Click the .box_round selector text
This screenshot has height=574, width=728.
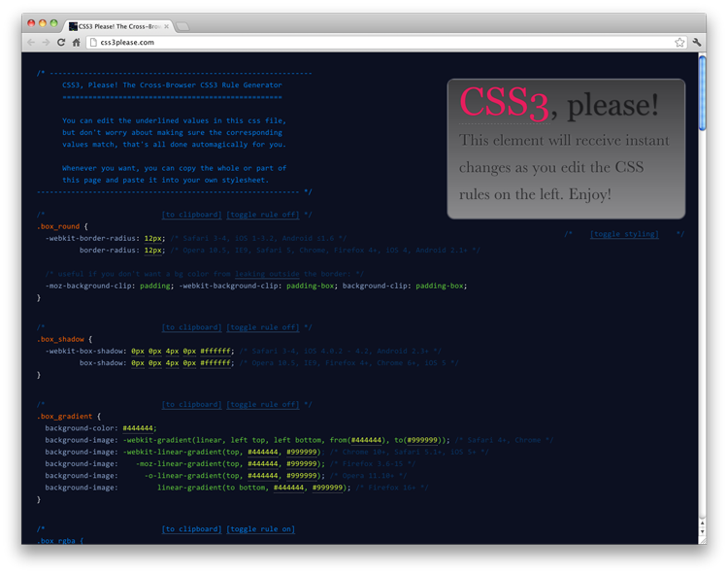click(58, 226)
